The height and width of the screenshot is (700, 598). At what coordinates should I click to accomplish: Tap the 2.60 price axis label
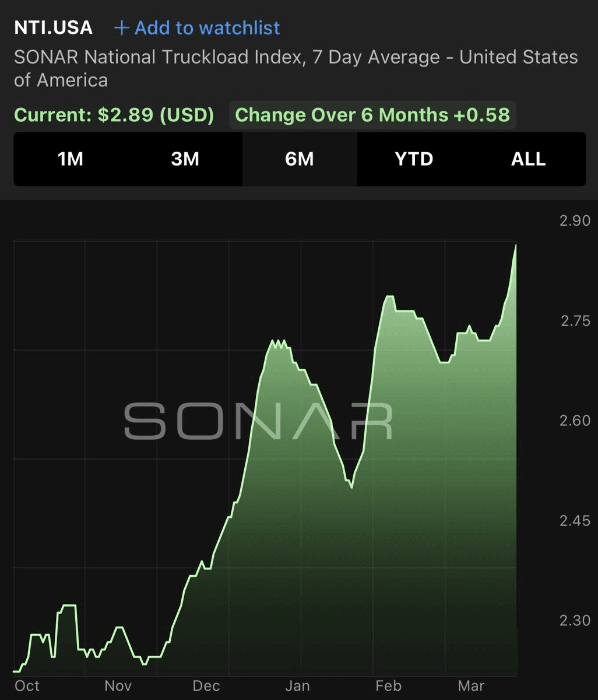[575, 420]
